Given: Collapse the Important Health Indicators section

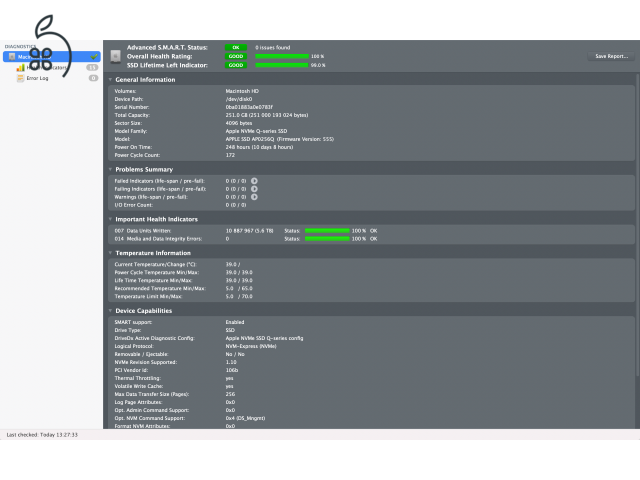Looking at the screenshot, I should pos(110,219).
